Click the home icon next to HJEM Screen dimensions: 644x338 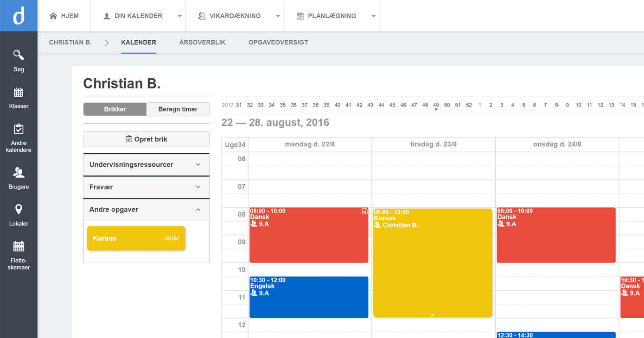[53, 16]
